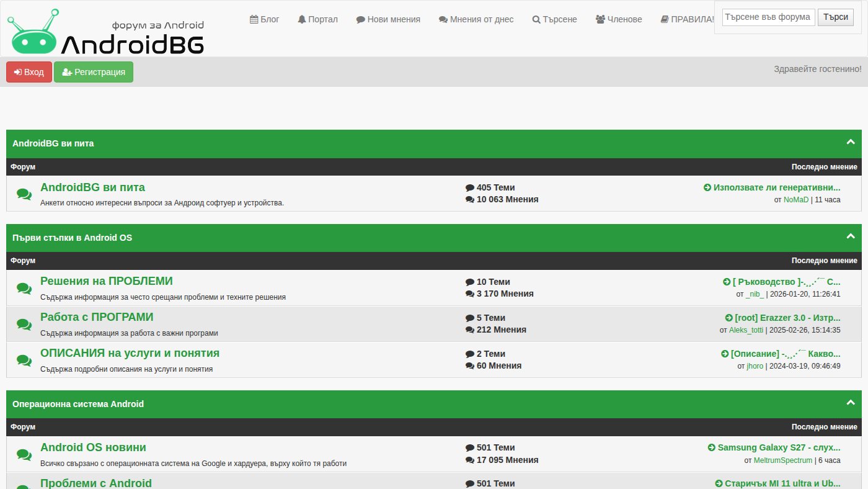Open Проблеми с Android forum

point(96,483)
